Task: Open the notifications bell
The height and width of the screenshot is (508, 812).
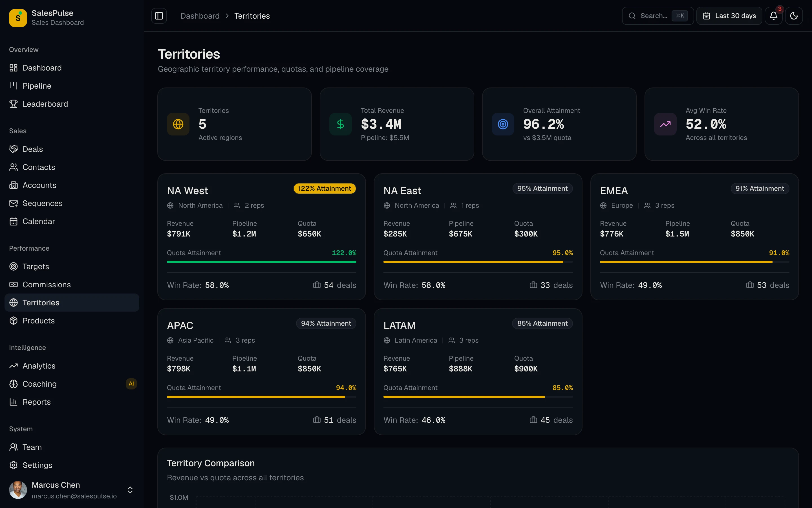Action: (773, 16)
